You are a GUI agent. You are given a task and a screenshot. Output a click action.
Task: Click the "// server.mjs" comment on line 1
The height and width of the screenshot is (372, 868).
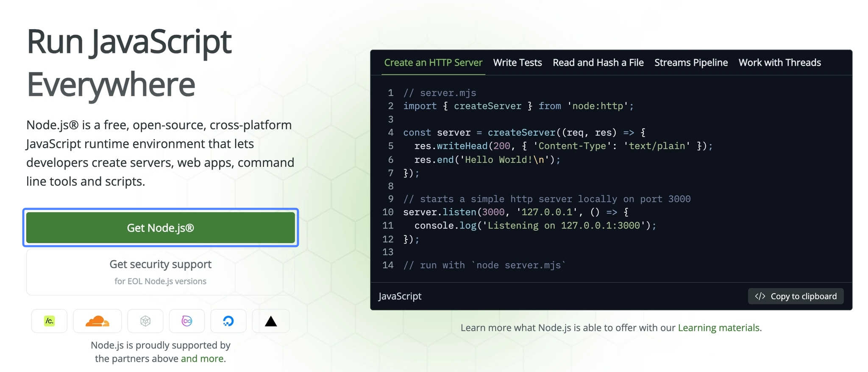(x=440, y=93)
